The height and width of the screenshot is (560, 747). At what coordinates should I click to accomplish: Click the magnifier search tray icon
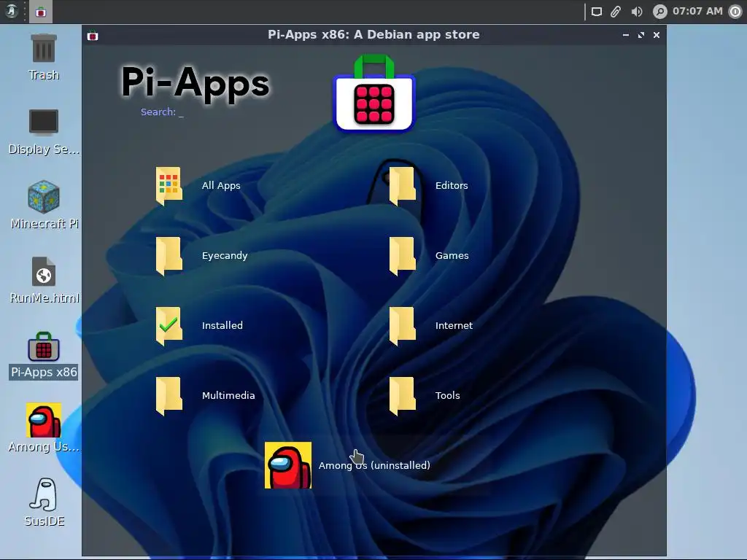(x=659, y=12)
